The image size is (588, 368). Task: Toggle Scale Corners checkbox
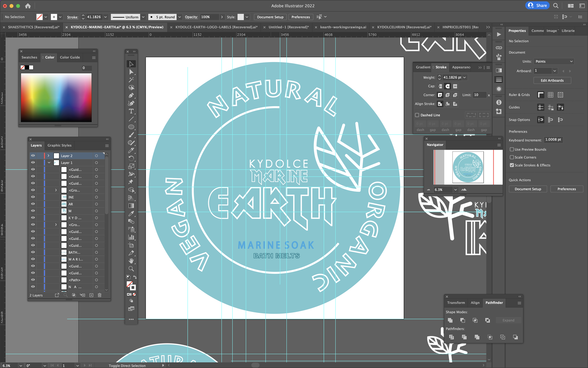point(512,157)
